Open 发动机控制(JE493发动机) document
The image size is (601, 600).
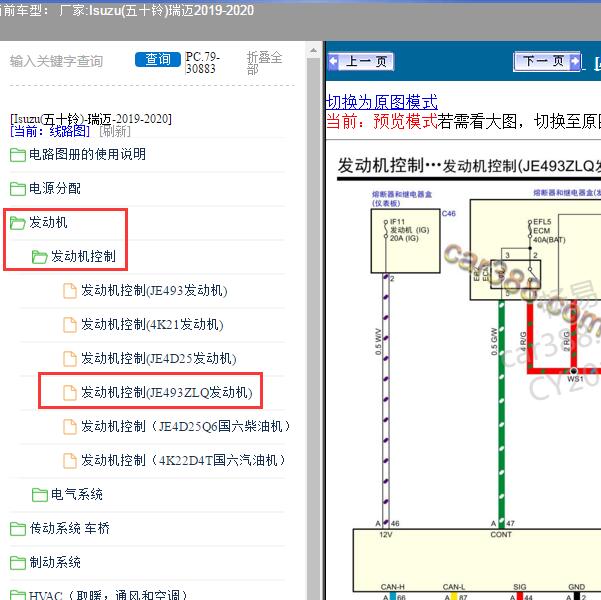(x=154, y=291)
